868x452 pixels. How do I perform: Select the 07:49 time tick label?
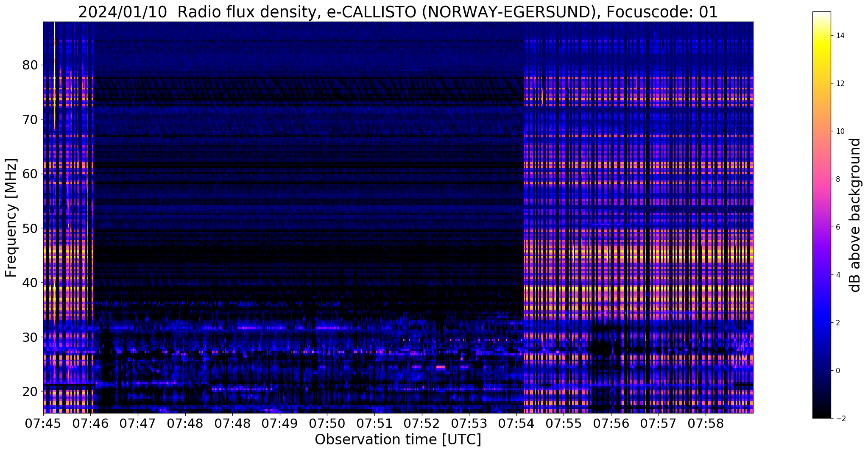click(280, 424)
